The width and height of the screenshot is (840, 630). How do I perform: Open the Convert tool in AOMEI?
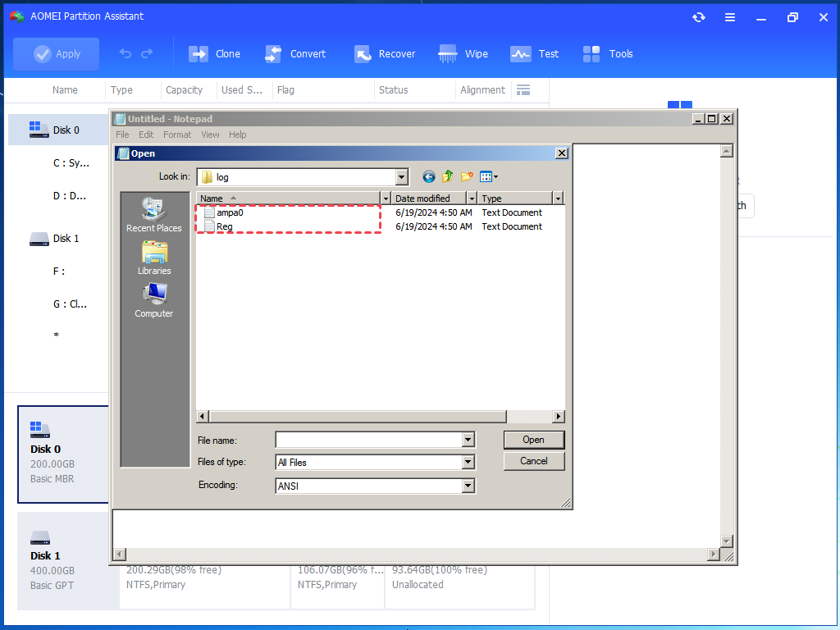(x=295, y=54)
